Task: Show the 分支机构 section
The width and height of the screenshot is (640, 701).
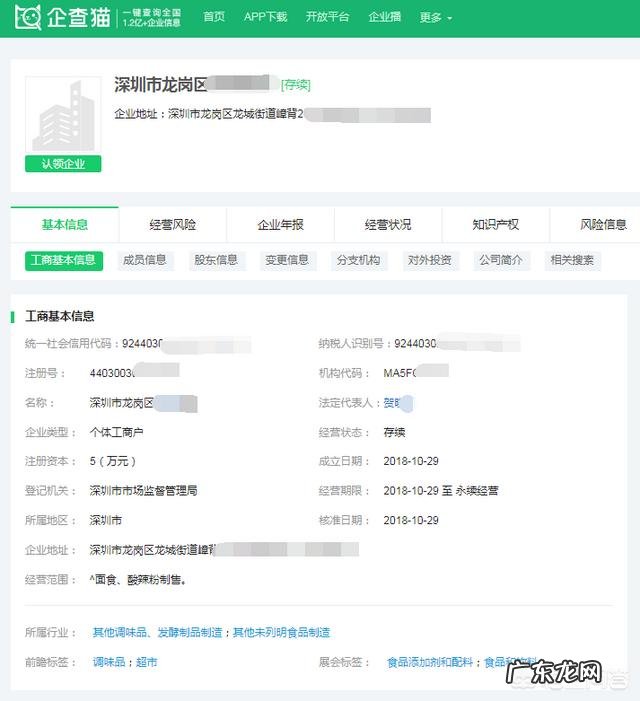Action: point(358,261)
